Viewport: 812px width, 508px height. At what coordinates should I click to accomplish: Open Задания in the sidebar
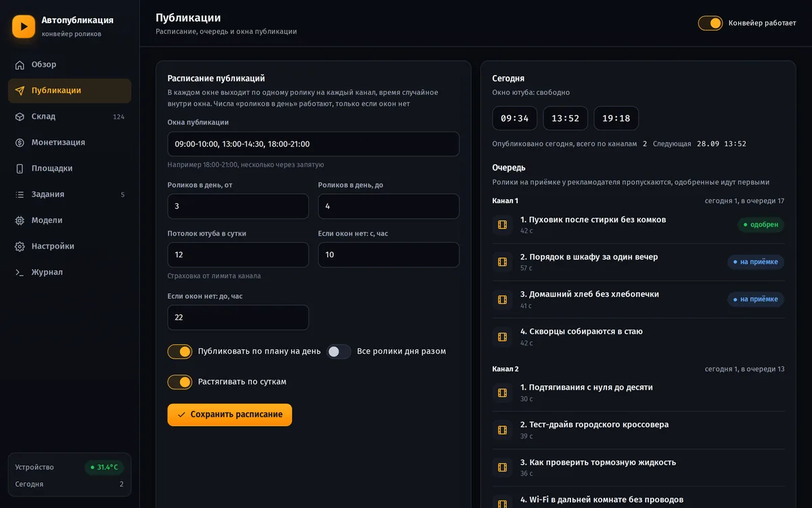pos(70,194)
